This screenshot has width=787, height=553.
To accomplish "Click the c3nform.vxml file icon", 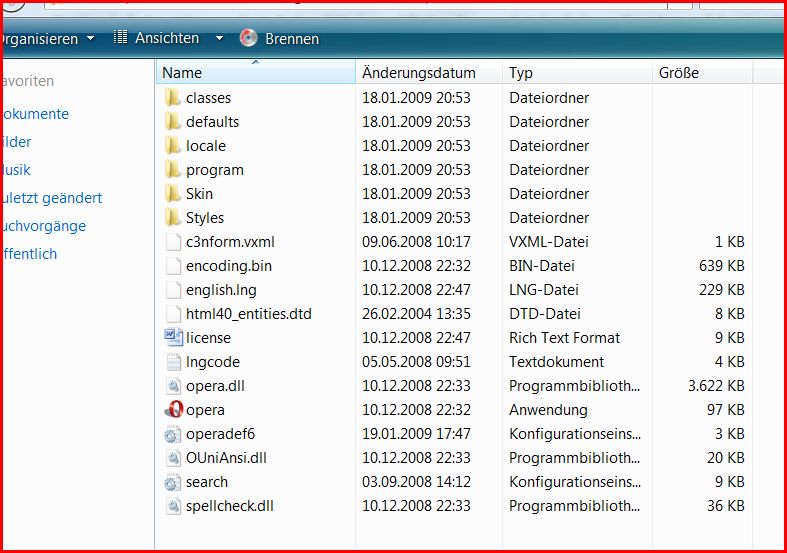I will pos(173,242).
